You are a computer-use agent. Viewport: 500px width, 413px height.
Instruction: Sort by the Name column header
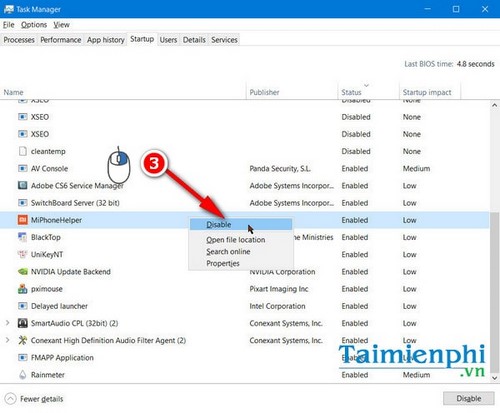tap(123, 92)
